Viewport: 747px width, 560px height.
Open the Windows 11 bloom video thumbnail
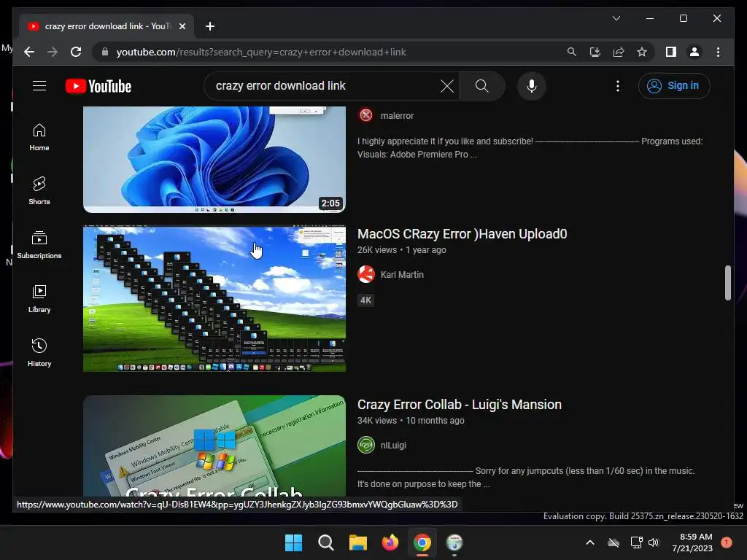click(x=214, y=159)
